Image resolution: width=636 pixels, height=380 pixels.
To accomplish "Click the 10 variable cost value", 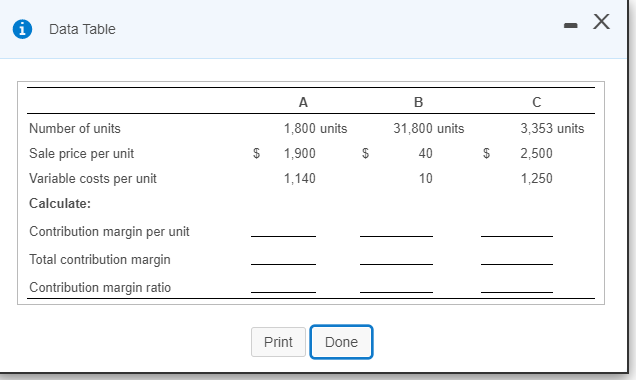I will point(425,178).
